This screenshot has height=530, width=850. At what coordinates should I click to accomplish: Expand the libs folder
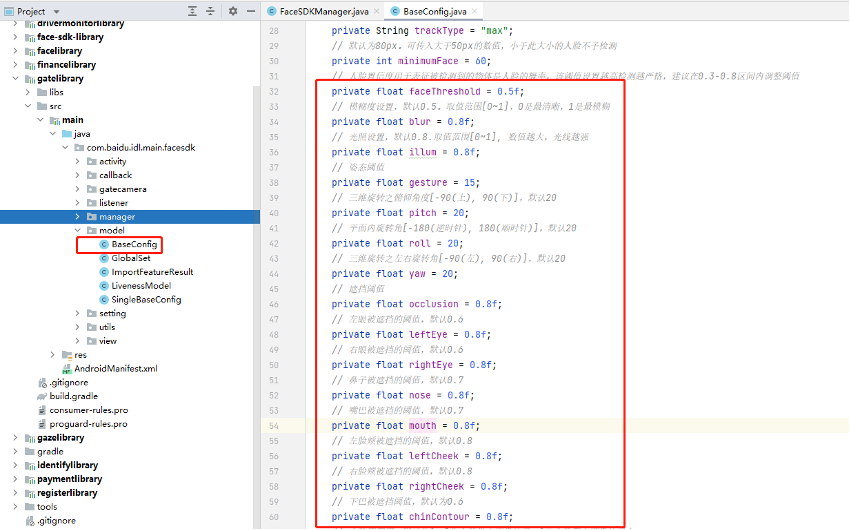[28, 92]
